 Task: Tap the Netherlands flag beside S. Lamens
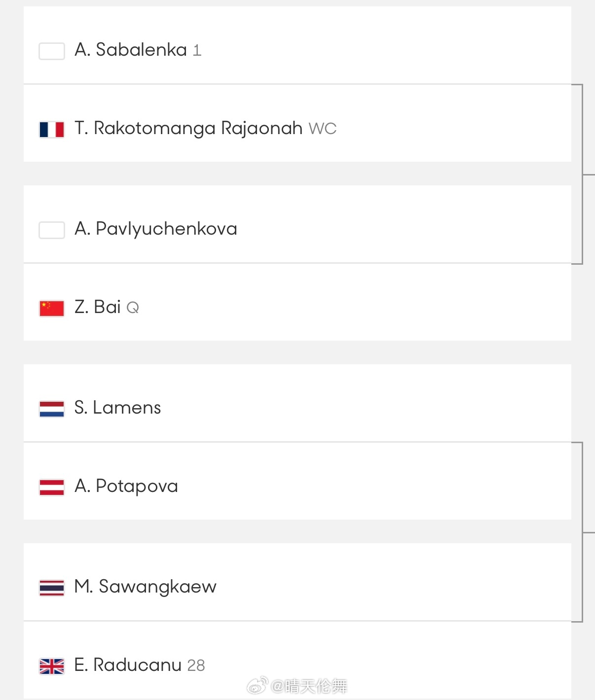pos(52,409)
